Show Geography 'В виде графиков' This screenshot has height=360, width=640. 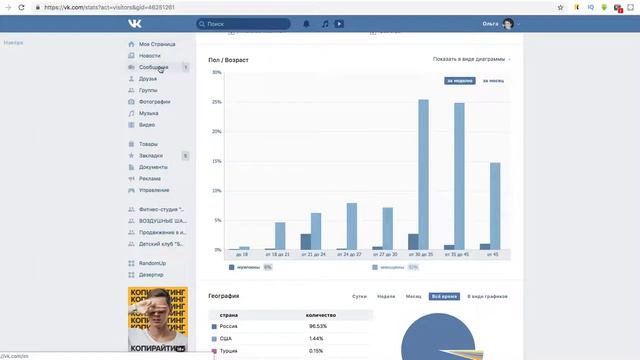(x=487, y=296)
